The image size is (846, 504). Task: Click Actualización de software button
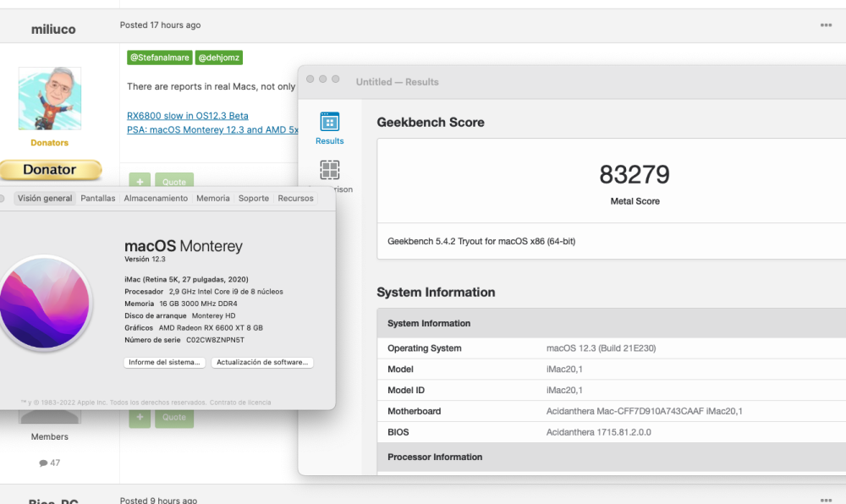click(261, 362)
